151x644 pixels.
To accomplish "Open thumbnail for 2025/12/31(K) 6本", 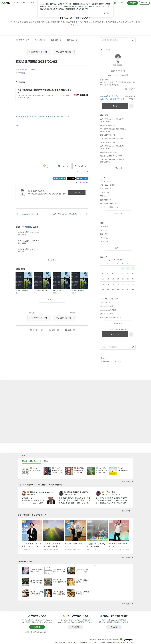I will click(80, 281).
